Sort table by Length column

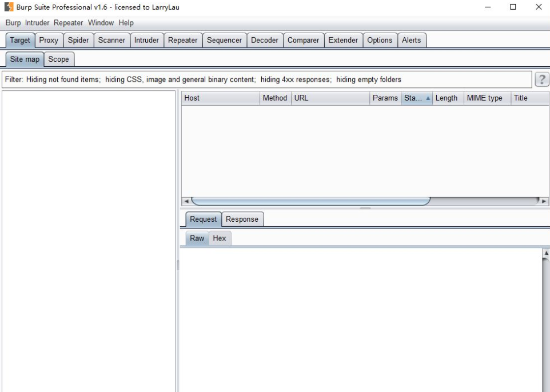pyautogui.click(x=448, y=98)
